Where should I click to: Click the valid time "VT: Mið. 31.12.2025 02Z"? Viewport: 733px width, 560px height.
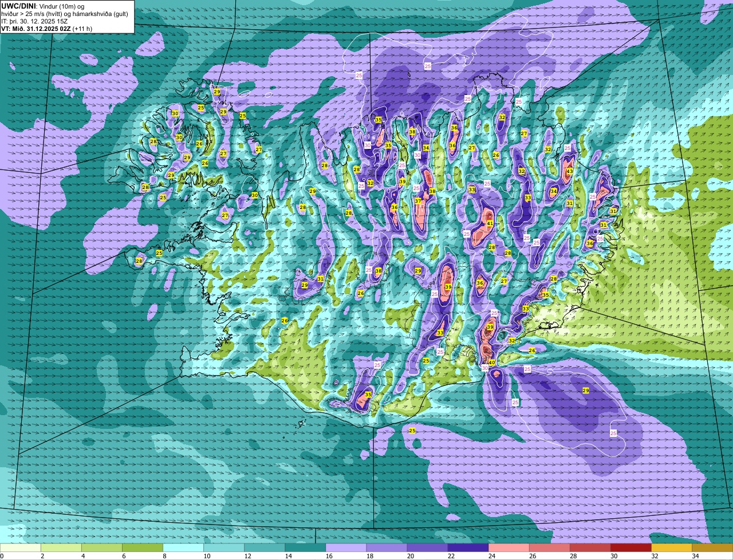coord(36,28)
